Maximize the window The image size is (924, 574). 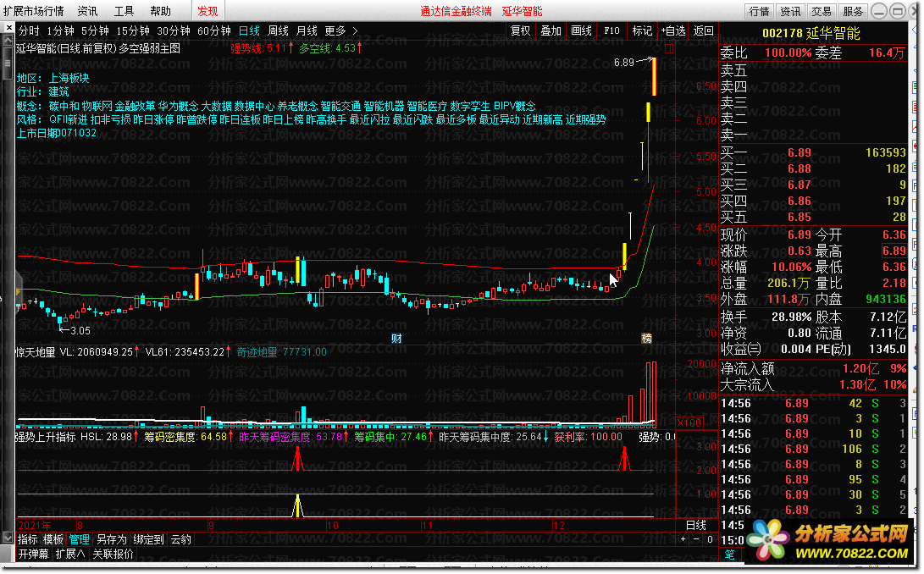pos(898,11)
